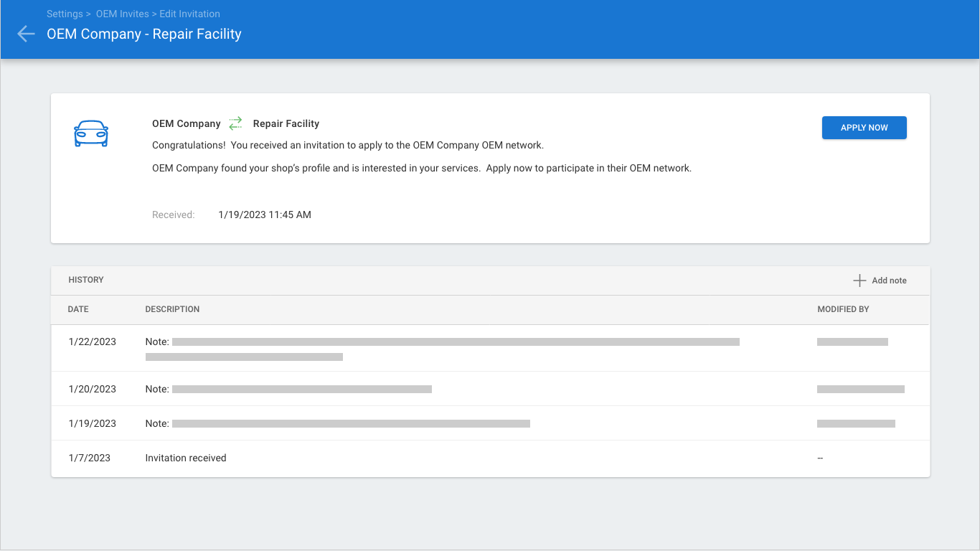Select the 1/19/2023 history row date
This screenshot has height=551, width=980.
[92, 423]
